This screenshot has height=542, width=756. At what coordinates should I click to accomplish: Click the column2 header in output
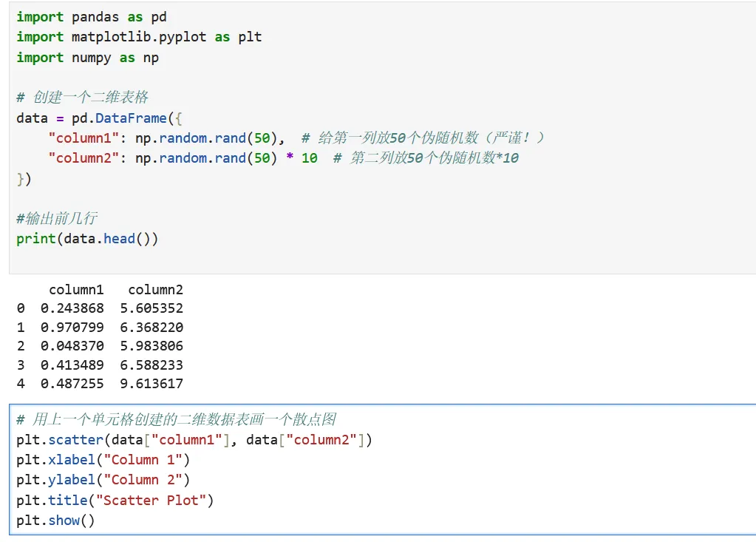155,290
